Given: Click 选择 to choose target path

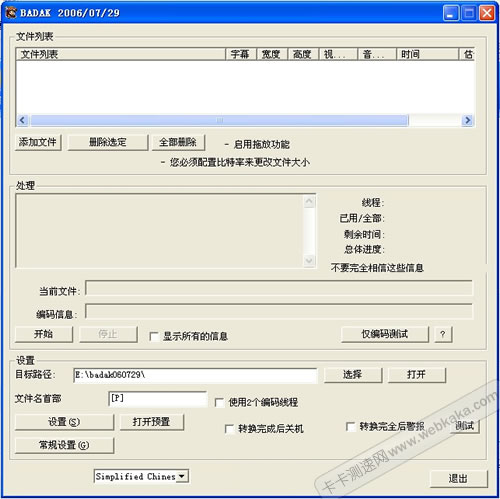Looking at the screenshot, I should 353,375.
